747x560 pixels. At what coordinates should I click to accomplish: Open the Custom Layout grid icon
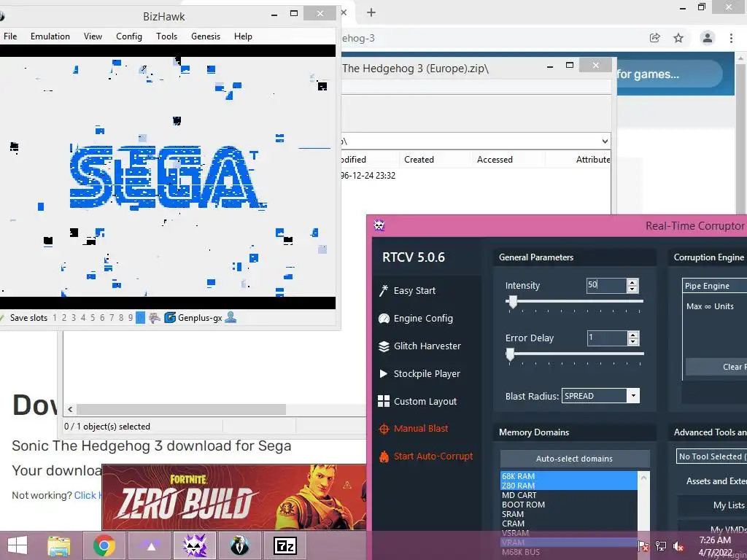point(384,402)
